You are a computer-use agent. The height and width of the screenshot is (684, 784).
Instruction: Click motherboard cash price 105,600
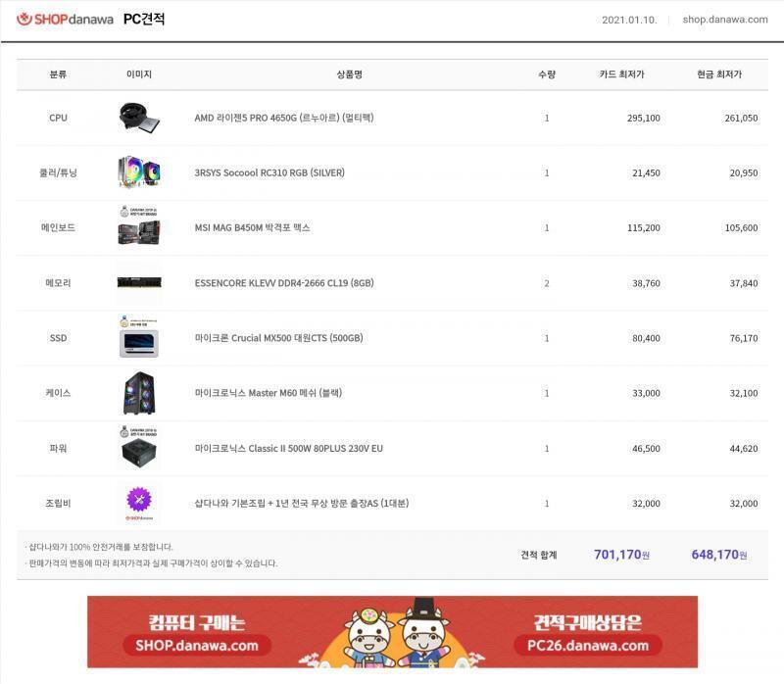(x=741, y=228)
